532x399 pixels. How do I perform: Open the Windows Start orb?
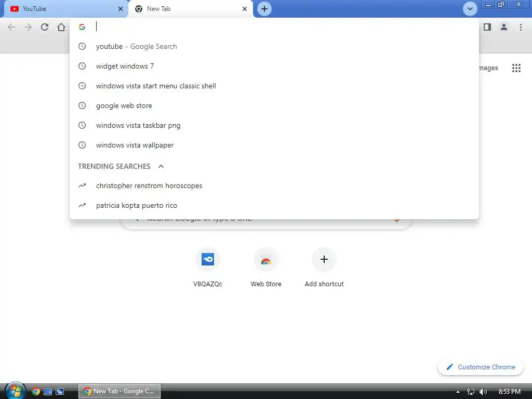tap(15, 391)
